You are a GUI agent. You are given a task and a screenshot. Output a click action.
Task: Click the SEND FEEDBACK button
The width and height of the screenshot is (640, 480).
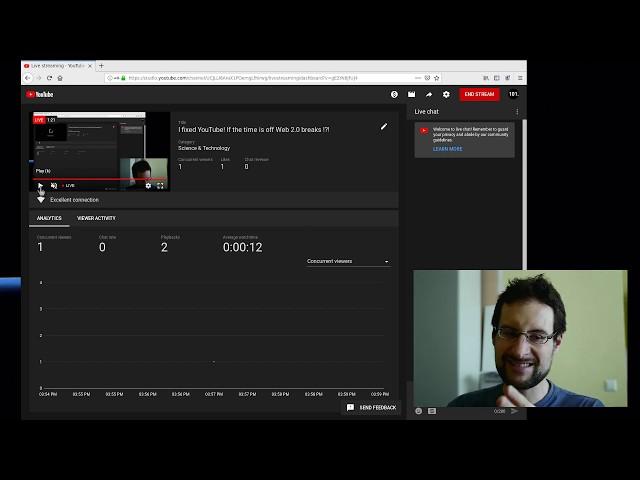(371, 407)
